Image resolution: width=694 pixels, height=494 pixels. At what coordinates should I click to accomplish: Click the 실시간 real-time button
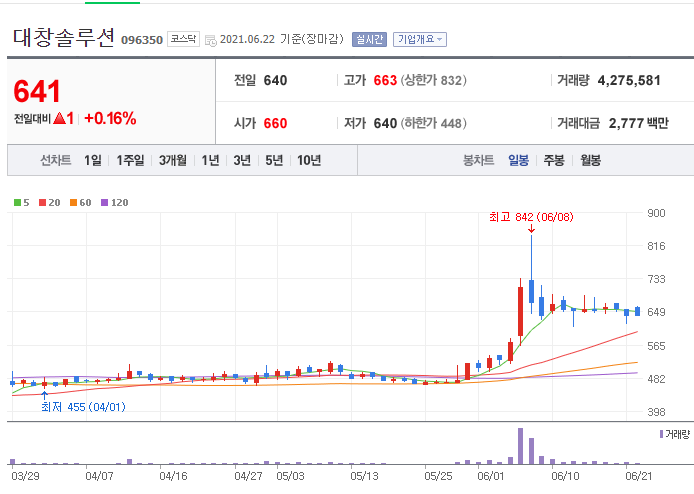pos(369,39)
